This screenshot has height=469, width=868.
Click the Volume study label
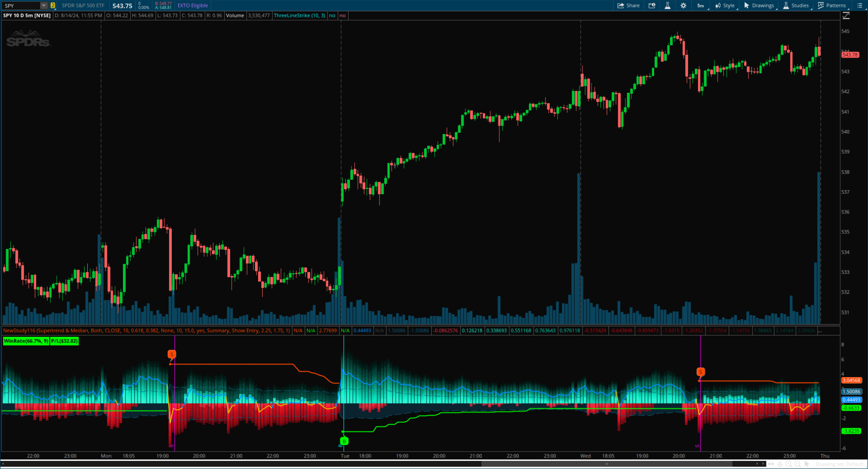pyautogui.click(x=235, y=16)
